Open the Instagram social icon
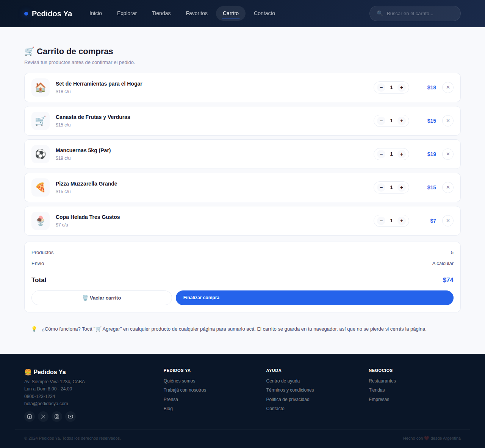485x448 pixels. (57, 417)
